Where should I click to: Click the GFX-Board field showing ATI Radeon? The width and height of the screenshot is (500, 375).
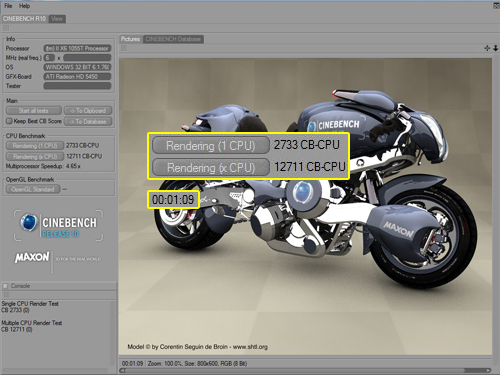click(x=77, y=76)
